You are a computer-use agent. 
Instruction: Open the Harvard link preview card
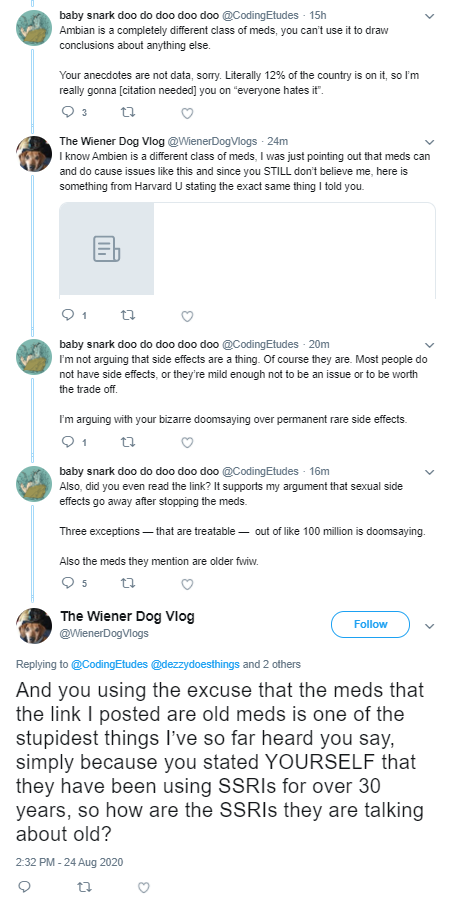point(247,250)
